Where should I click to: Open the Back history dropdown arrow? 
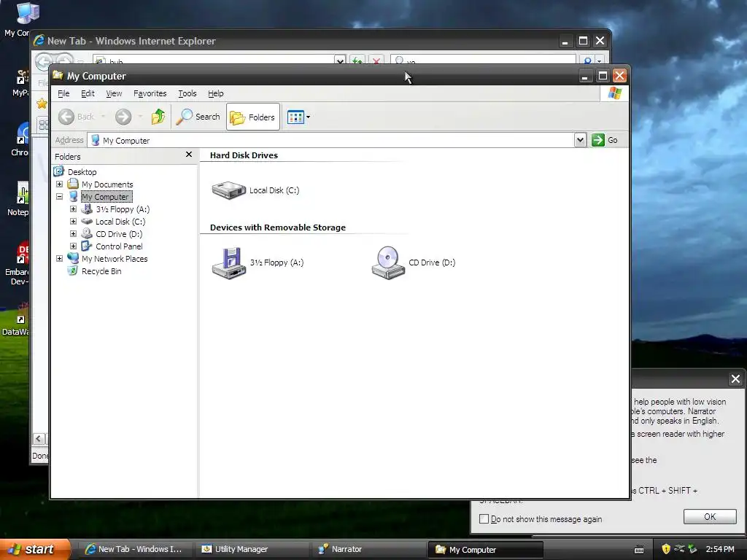point(103,117)
